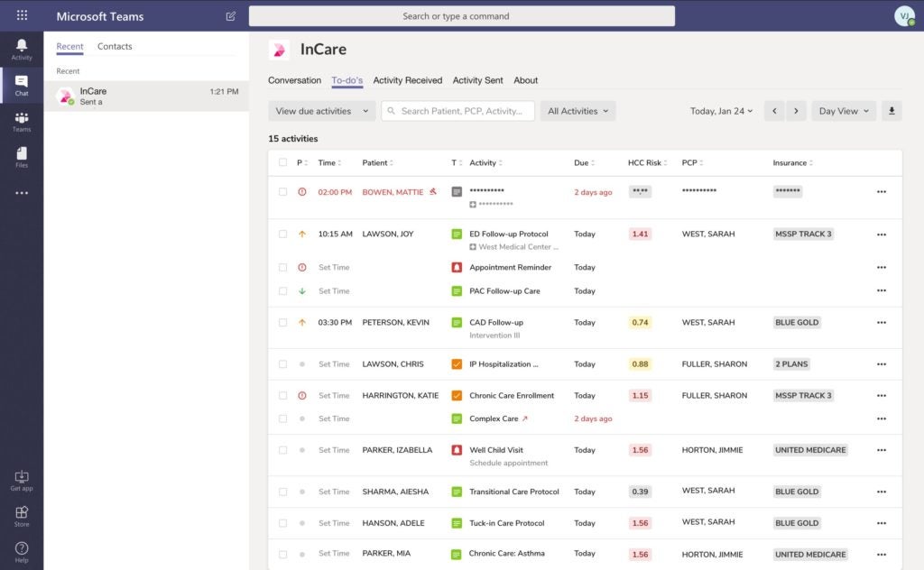Screen dimensions: 924x570
Task: Open the Day View dropdown
Action: click(x=843, y=111)
